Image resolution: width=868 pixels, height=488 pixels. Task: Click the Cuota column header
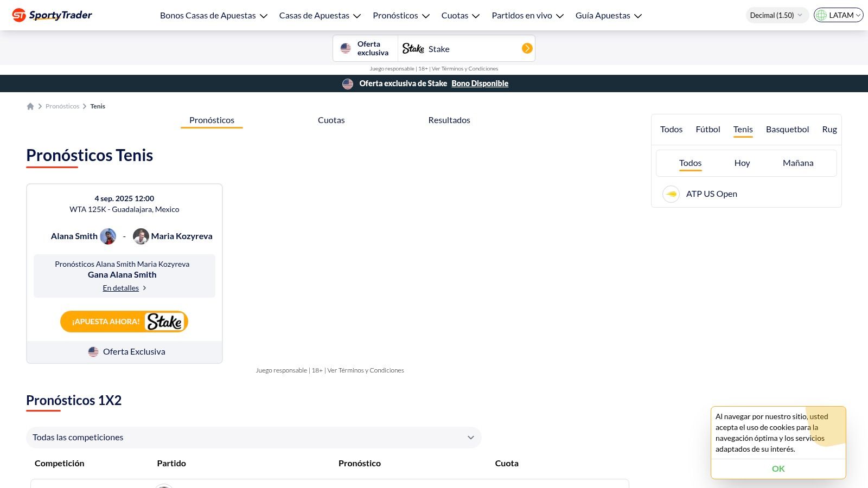tap(507, 464)
